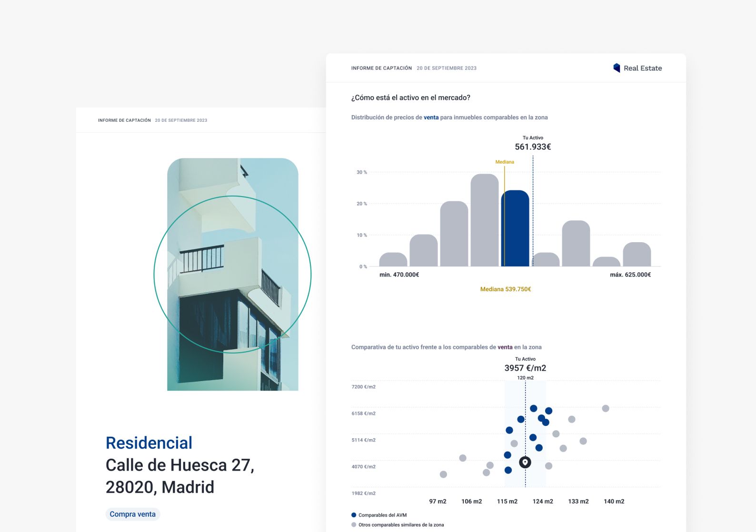The image size is (756, 532).
Task: Click the 20 % axis label
Action: [362, 204]
